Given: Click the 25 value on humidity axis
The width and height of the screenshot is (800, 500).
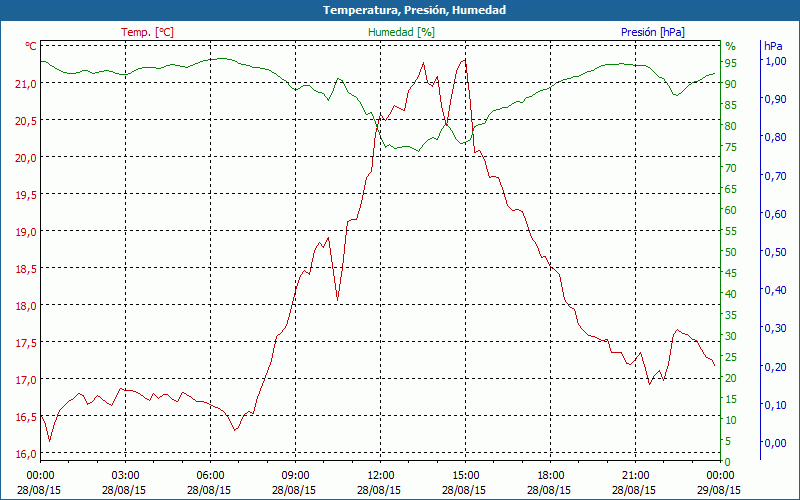Looking at the screenshot, I should [731, 357].
